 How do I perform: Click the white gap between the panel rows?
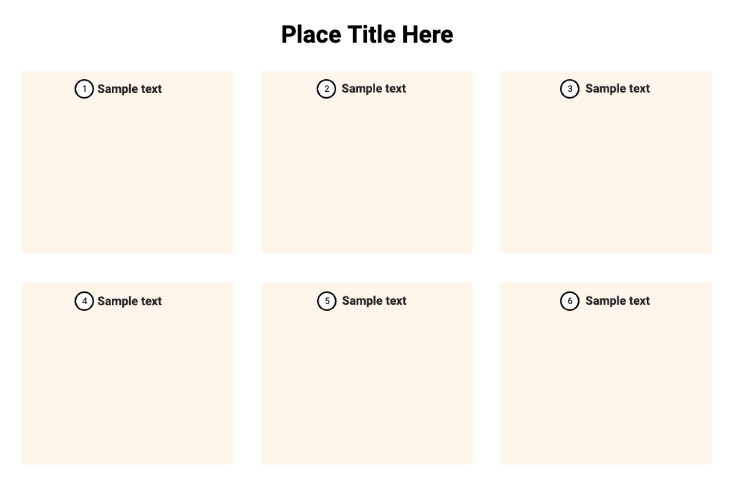[x=366, y=267]
